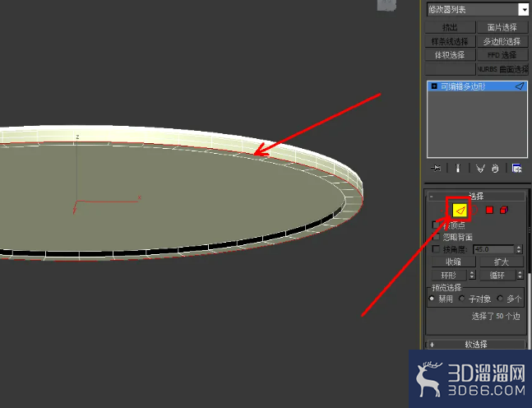Click the 选择了 50 个边 status text
This screenshot has width=532, height=408.
click(496, 317)
